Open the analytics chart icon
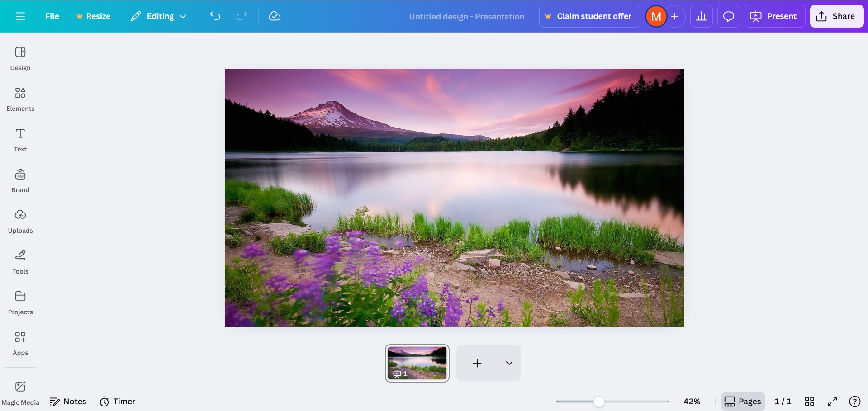The height and width of the screenshot is (411, 868). pos(702,16)
